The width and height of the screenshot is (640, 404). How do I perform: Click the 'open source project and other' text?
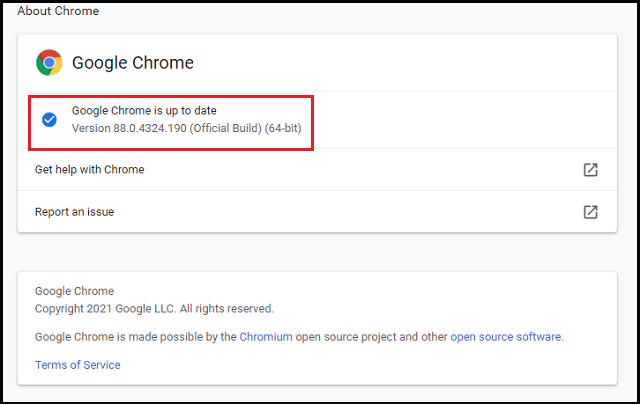[x=371, y=337]
